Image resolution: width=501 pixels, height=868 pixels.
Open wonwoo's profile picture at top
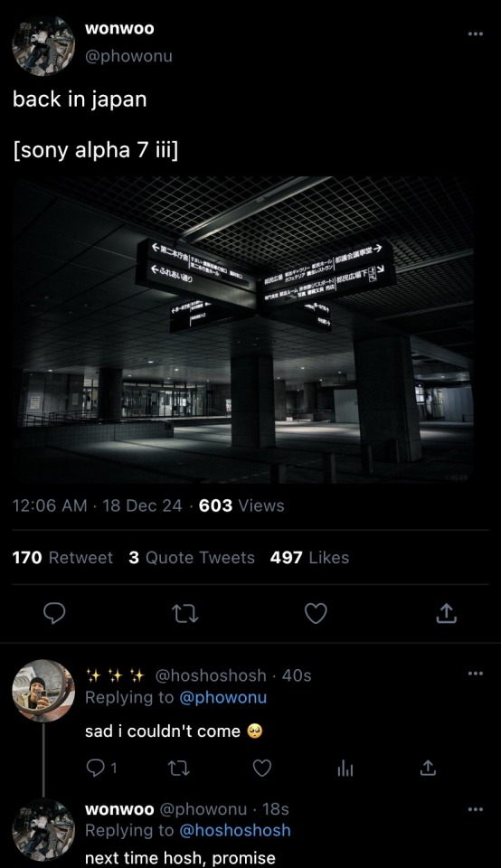43,45
